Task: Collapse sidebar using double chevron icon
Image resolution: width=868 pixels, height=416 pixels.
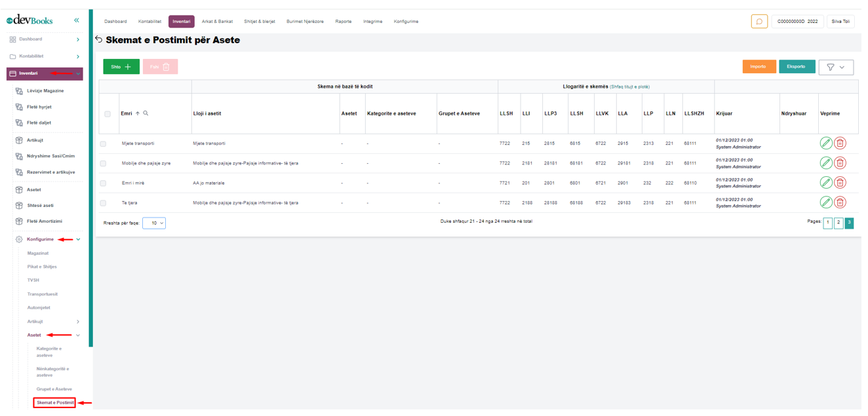Action: (x=77, y=20)
